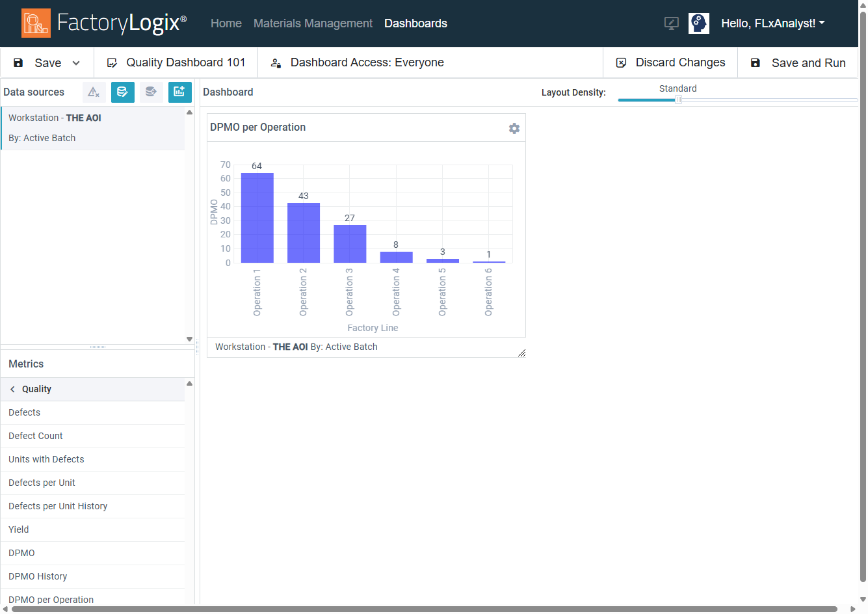868x614 pixels.
Task: Click the clear warnings triangle icon
Action: click(94, 92)
